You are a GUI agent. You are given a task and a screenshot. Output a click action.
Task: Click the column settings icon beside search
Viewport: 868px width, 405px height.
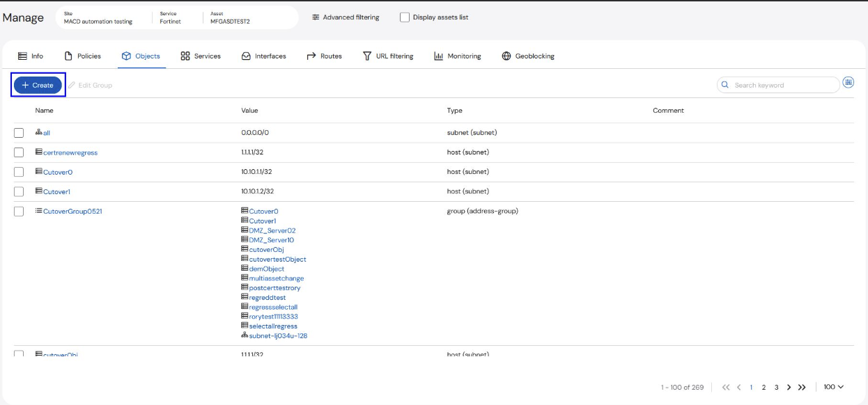pos(848,82)
